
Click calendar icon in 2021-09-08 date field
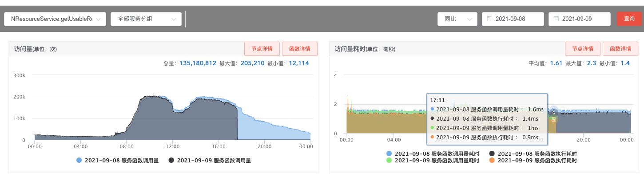pos(489,19)
